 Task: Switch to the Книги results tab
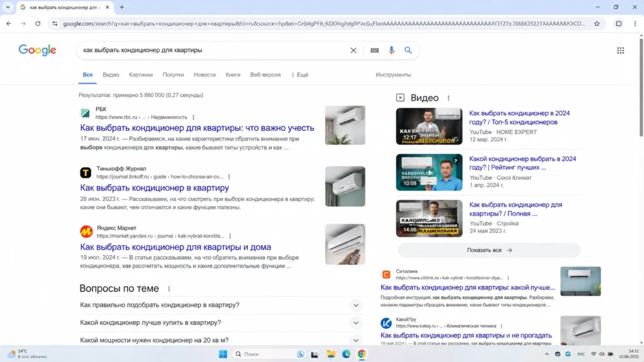coord(233,75)
